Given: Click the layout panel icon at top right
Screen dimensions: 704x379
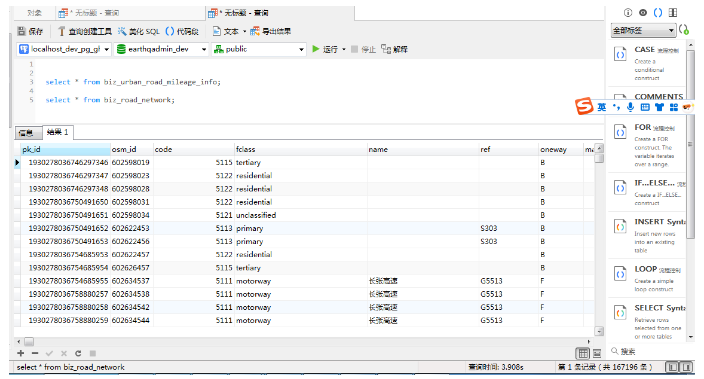Looking at the screenshot, I should click(x=673, y=13).
